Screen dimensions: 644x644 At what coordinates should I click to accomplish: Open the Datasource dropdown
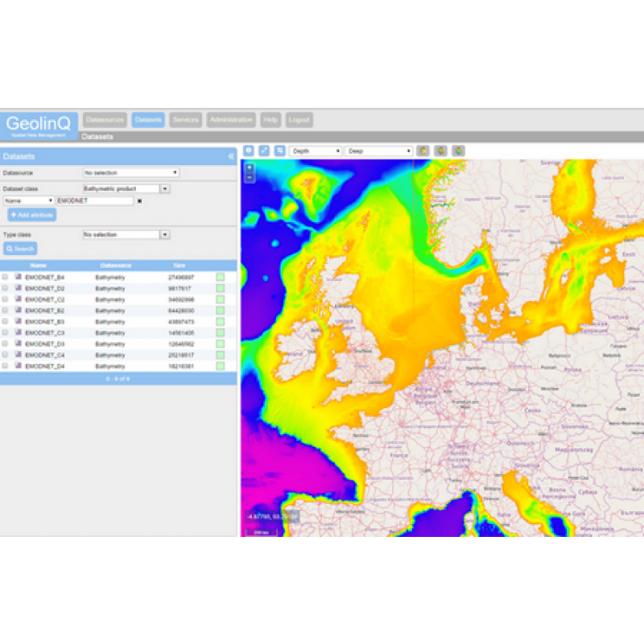click(x=130, y=172)
